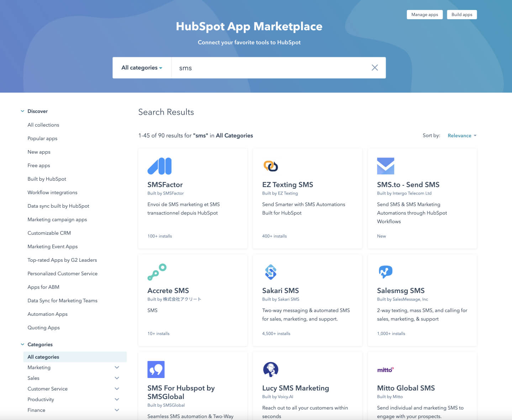Collapse the Categories section chevron
The image size is (512, 420).
click(22, 345)
